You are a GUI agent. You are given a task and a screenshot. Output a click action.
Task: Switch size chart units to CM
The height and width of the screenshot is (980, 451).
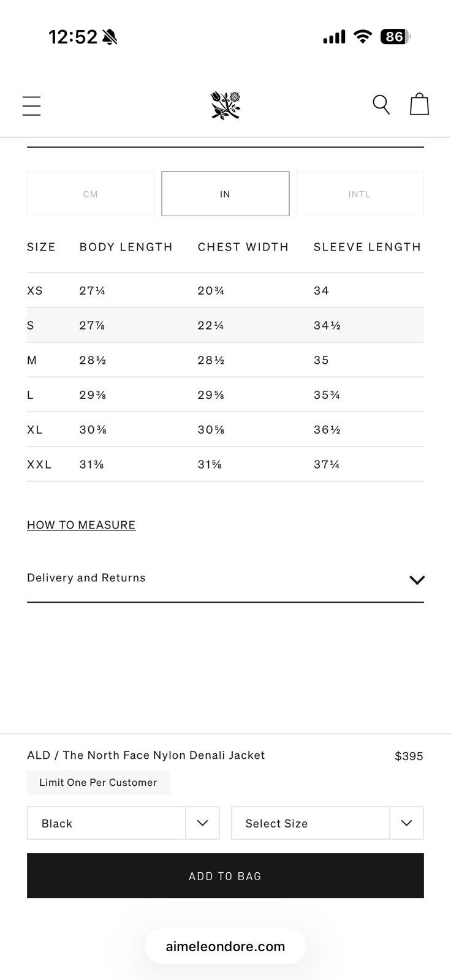91,194
